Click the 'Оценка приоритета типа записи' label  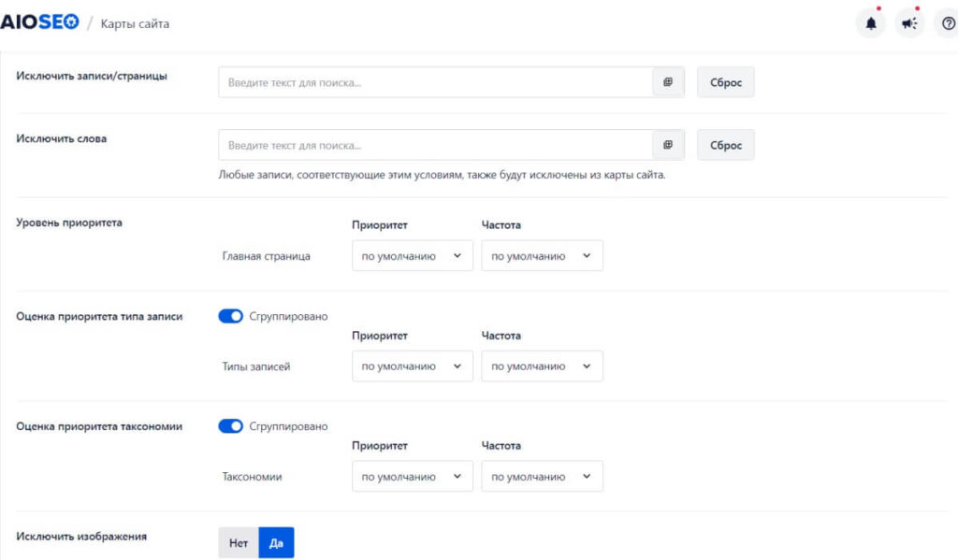click(x=99, y=316)
